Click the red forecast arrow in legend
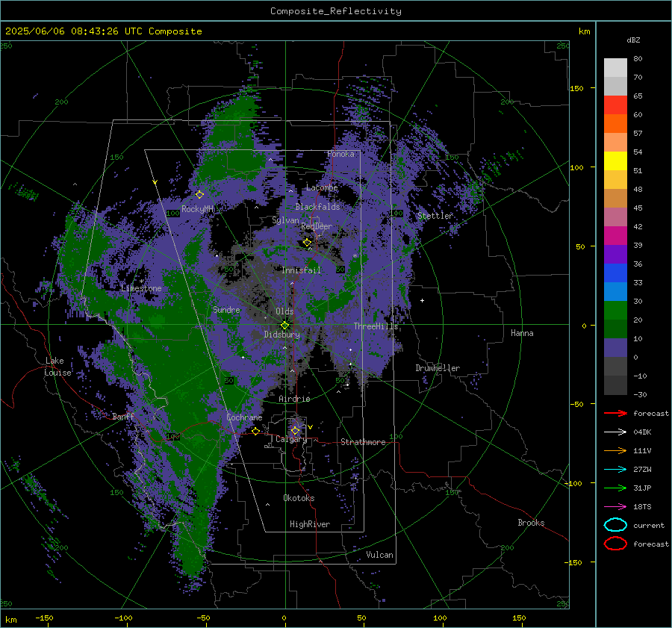The image size is (672, 628). coord(615,413)
